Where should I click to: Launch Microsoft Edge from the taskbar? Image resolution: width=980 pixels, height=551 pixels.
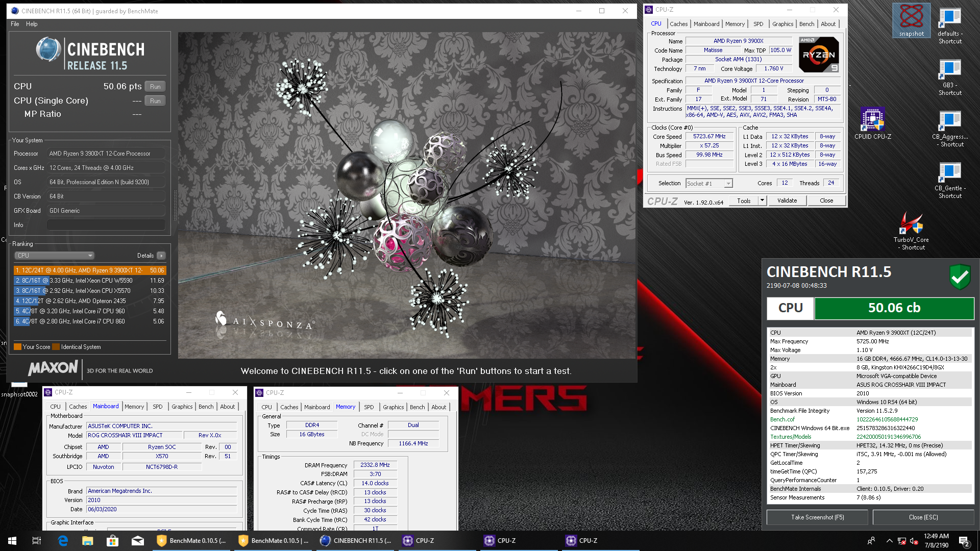click(63, 541)
